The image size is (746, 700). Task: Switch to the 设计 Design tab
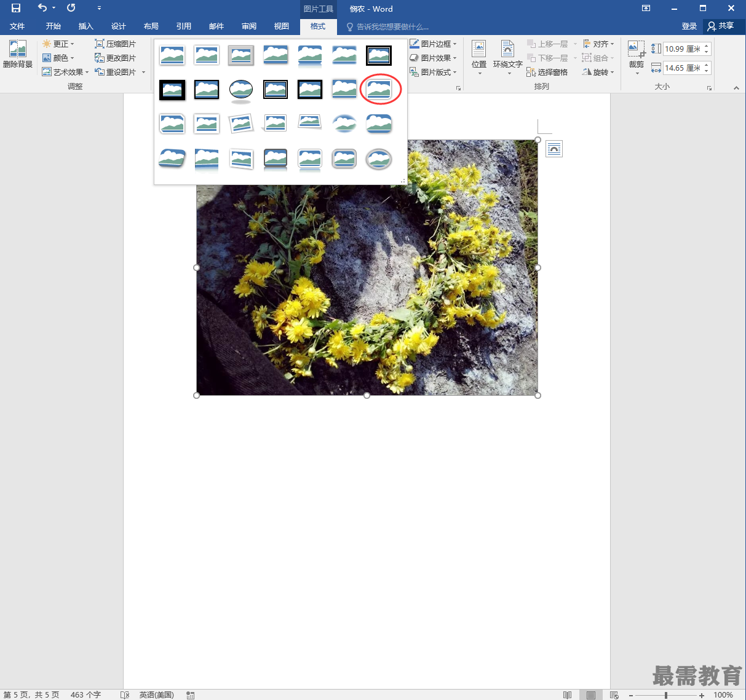(x=119, y=26)
